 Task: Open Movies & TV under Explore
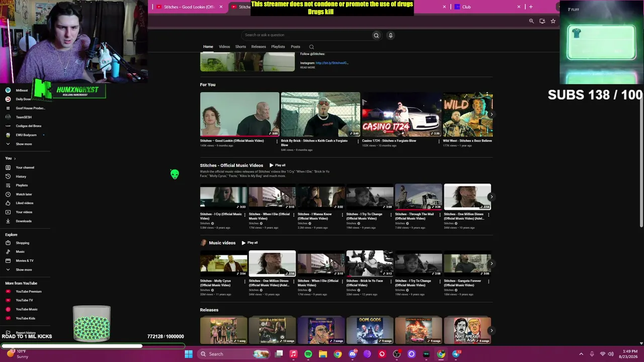[x=24, y=260]
